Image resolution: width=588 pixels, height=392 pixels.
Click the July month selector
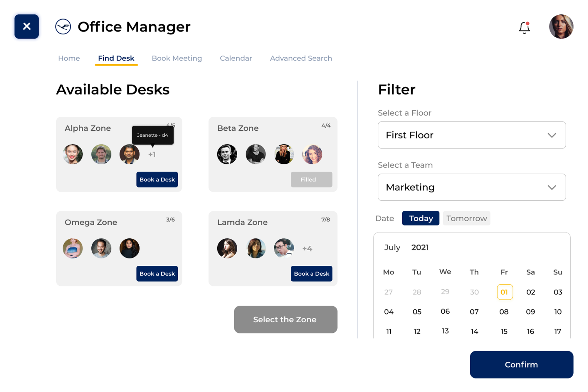tap(392, 247)
